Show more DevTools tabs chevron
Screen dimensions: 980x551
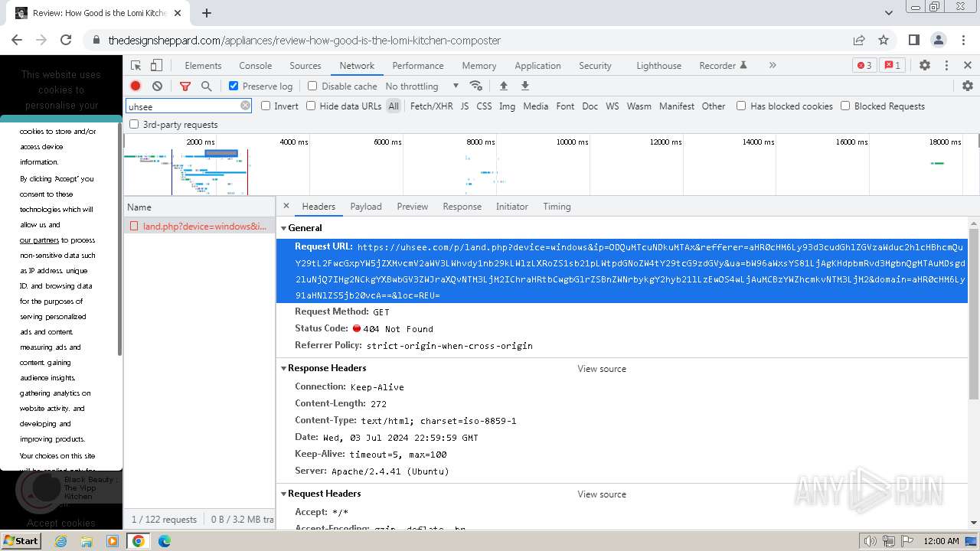(x=773, y=66)
